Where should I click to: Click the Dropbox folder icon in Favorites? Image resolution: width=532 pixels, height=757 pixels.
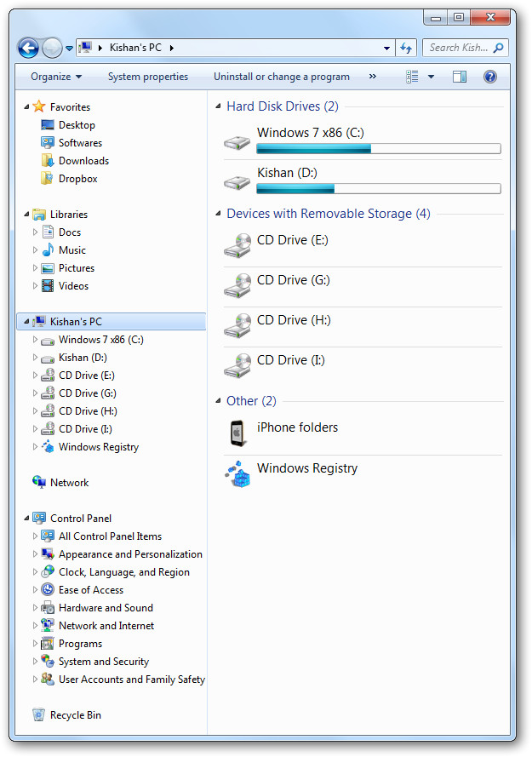[x=48, y=179]
